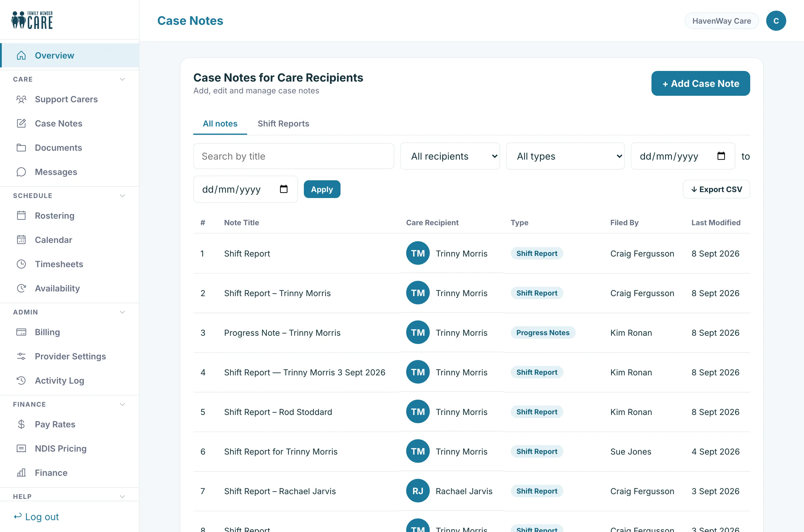804x532 pixels.
Task: Open the All types dropdown
Action: coord(565,156)
